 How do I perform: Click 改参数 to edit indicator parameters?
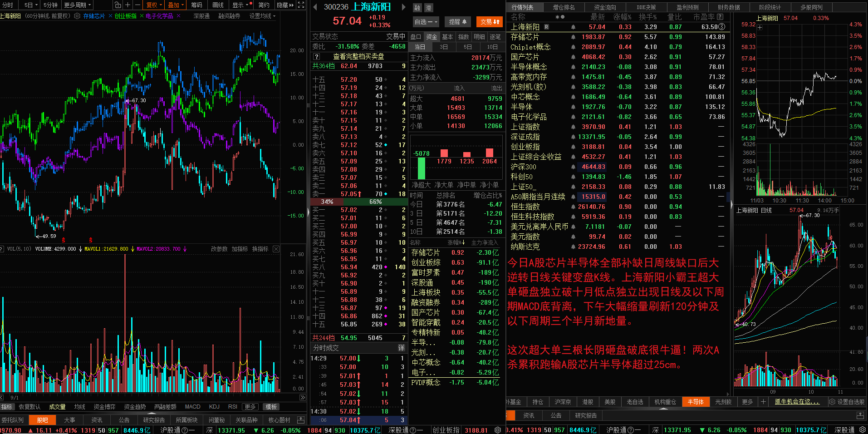(219, 249)
